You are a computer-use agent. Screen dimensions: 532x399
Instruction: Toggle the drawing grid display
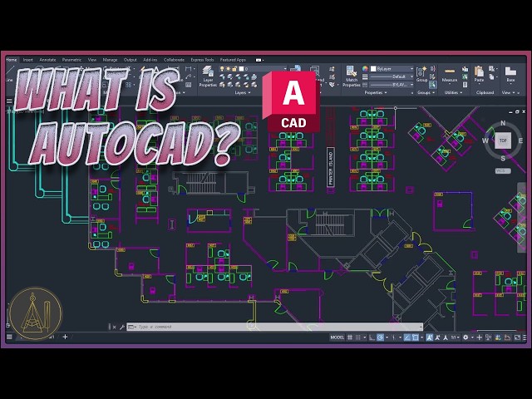point(350,337)
